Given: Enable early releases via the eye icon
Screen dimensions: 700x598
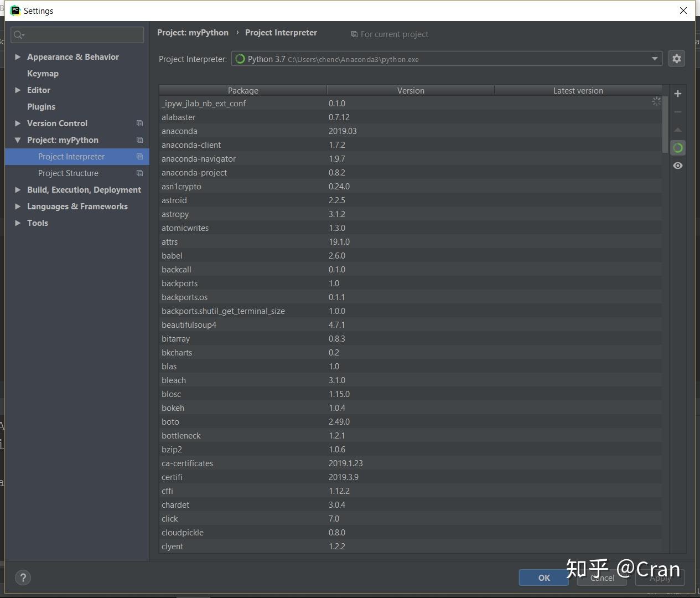Looking at the screenshot, I should pyautogui.click(x=677, y=165).
